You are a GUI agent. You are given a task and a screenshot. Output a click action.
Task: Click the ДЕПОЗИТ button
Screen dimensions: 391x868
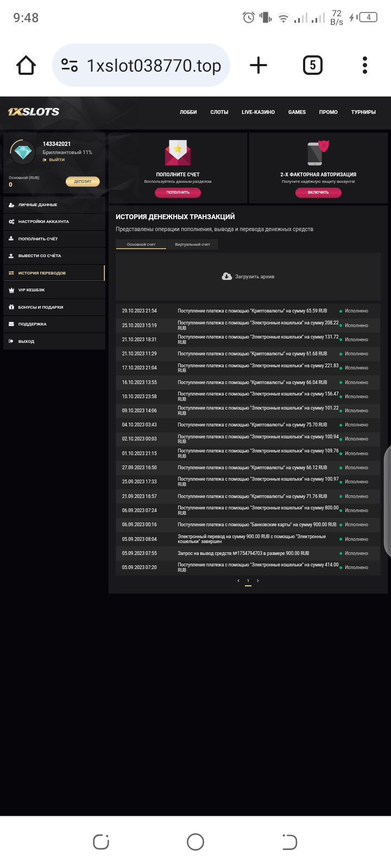pos(83,182)
